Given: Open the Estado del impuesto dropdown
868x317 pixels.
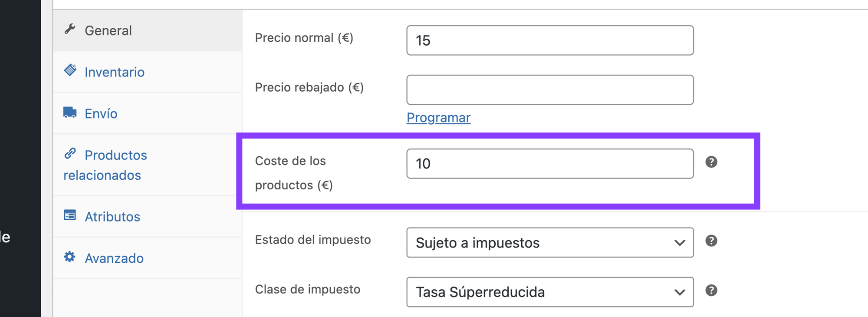Looking at the screenshot, I should (549, 242).
